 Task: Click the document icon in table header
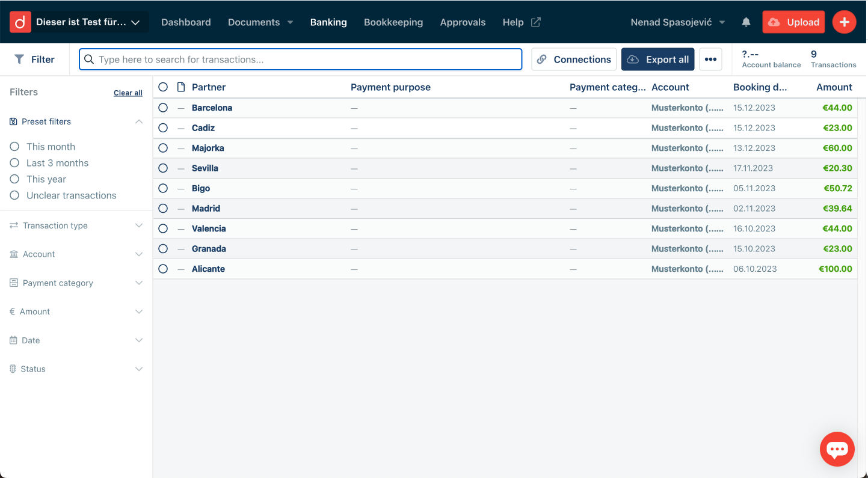(x=181, y=87)
